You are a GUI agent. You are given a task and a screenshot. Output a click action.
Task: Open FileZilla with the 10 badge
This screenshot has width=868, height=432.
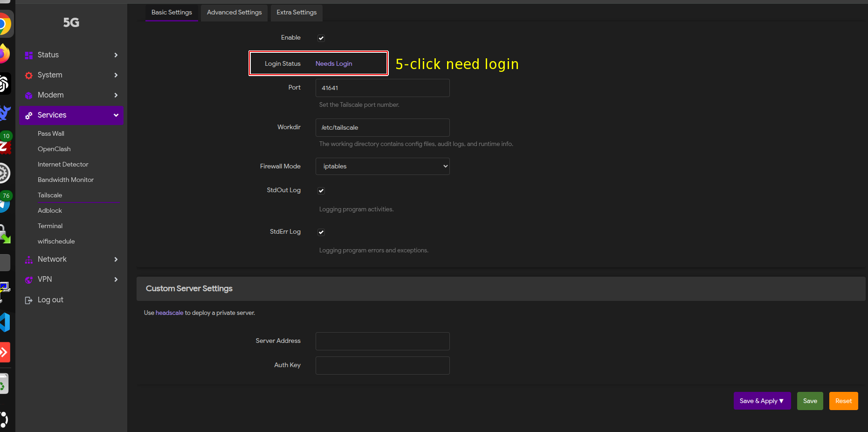click(x=5, y=143)
